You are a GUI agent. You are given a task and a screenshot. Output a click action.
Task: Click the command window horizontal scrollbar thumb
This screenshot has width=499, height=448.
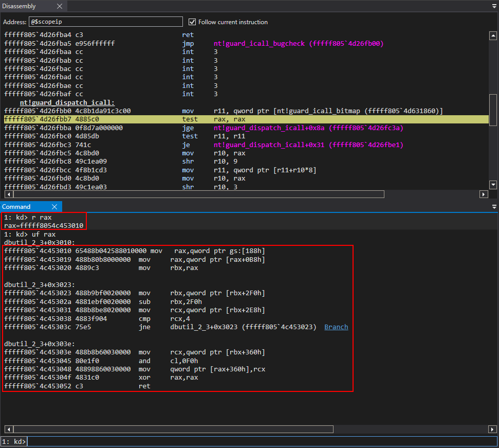pyautogui.click(x=173, y=429)
